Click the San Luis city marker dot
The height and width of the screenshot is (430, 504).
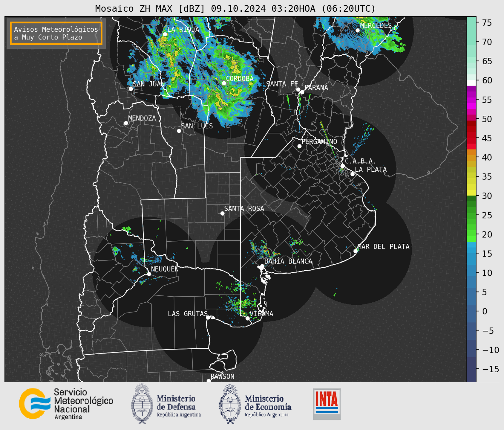coord(179,131)
